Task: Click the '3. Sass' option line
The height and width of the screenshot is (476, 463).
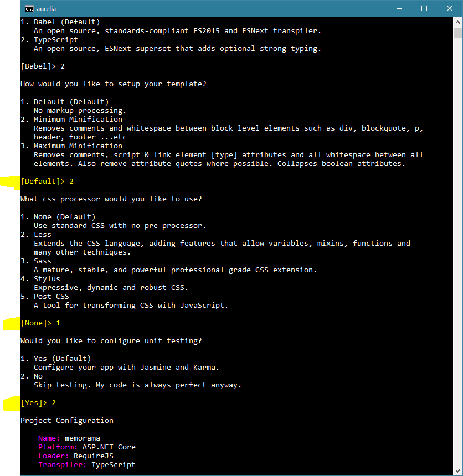Action: pos(36,261)
